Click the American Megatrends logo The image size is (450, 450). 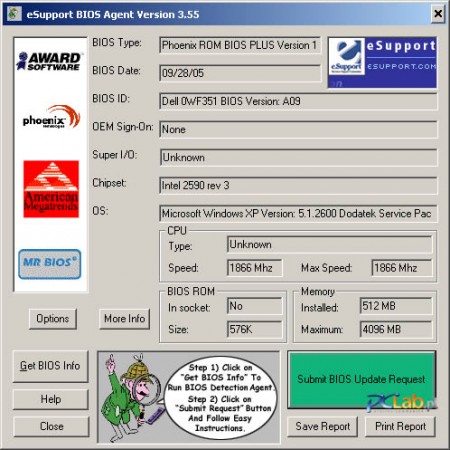pos(51,189)
